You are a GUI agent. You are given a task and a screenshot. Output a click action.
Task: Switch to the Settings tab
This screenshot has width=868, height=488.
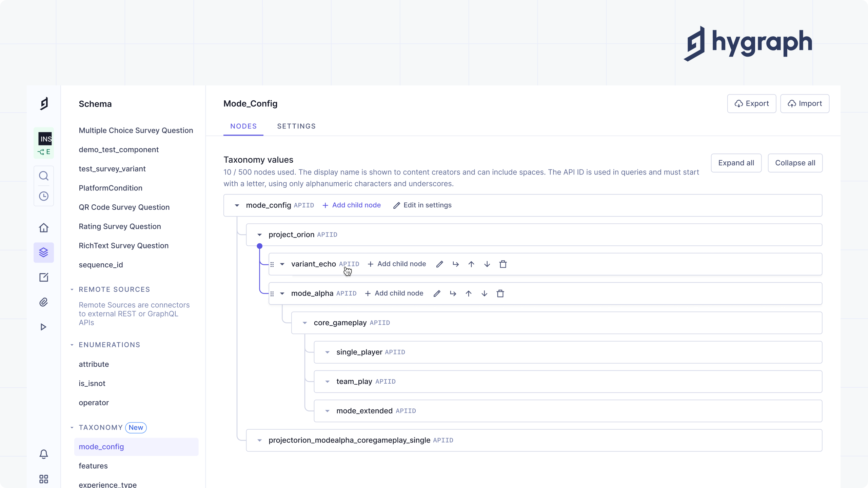point(296,126)
